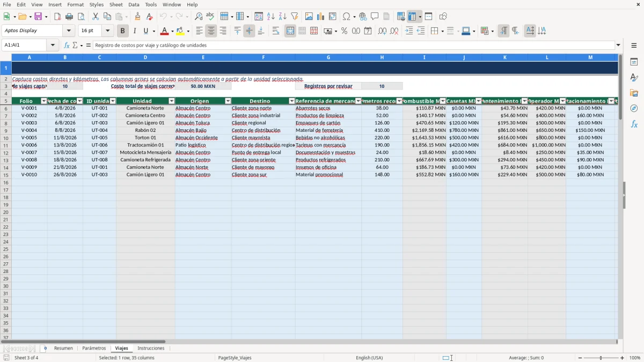644x362 pixels.
Task: Click the zoom in plus button
Action: coord(623,358)
